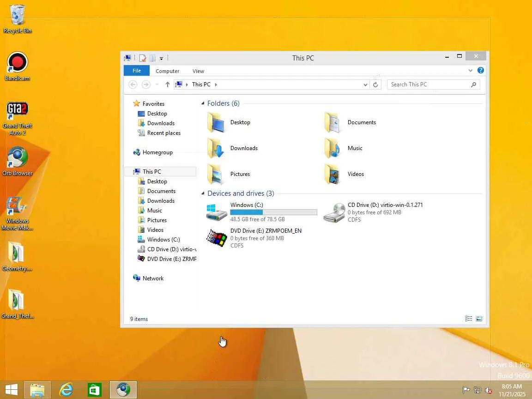Select the Pictures folder in Folders group

(x=229, y=174)
